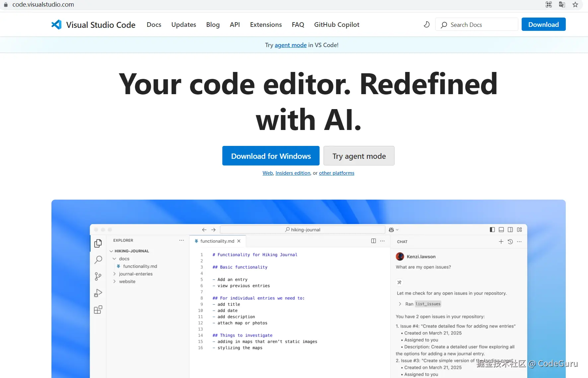Start a new chat with the plus icon
This screenshot has width=588, height=378.
501,242
